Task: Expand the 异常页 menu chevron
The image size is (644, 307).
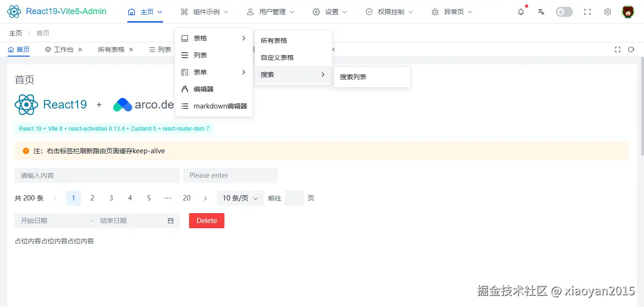Action: (470, 12)
